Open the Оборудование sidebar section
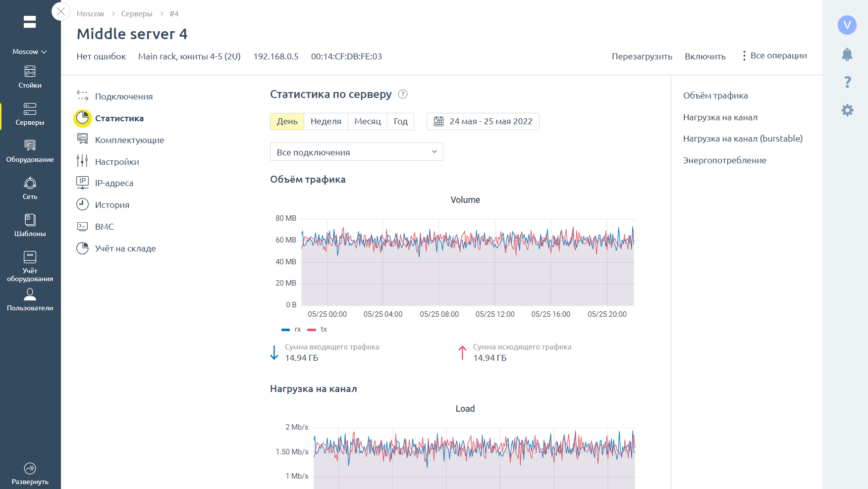The image size is (868, 489). [30, 151]
